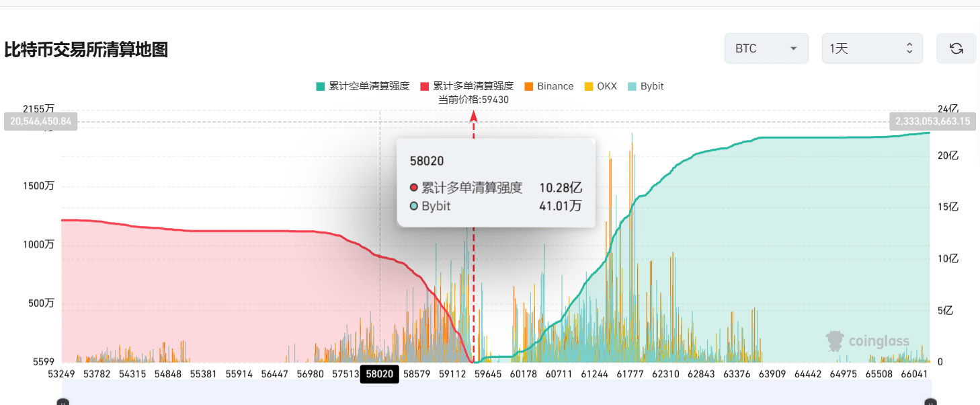980x405 pixels.
Task: Hide the Binance series via legend
Action: 548,86
